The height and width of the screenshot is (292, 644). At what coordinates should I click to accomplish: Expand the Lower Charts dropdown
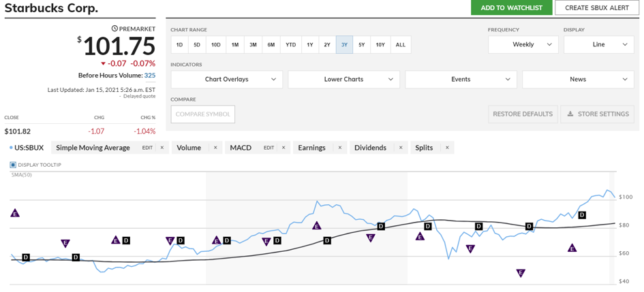click(343, 79)
